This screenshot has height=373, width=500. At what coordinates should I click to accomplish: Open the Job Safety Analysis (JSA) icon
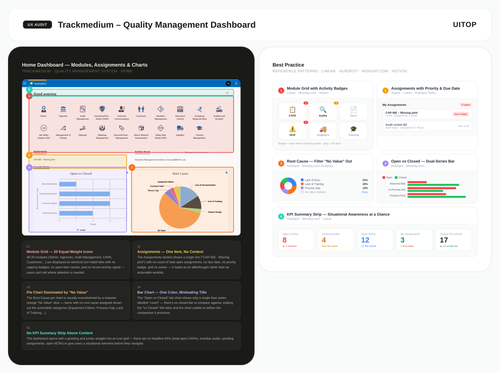pyautogui.click(x=43, y=128)
